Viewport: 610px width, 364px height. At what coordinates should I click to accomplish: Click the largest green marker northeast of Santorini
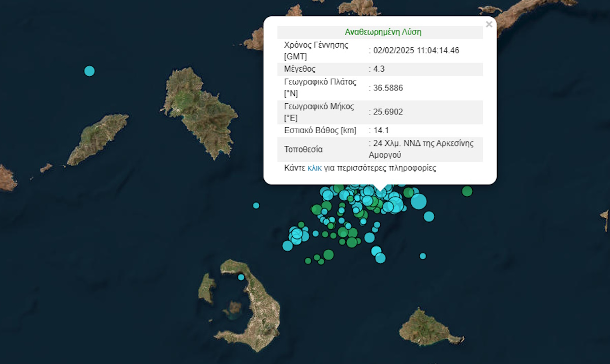point(328,254)
